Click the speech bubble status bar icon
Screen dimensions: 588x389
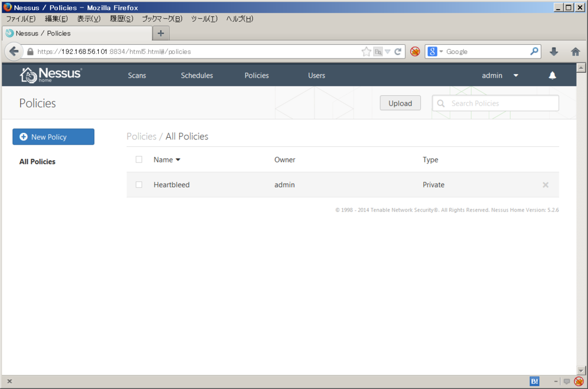click(x=567, y=382)
